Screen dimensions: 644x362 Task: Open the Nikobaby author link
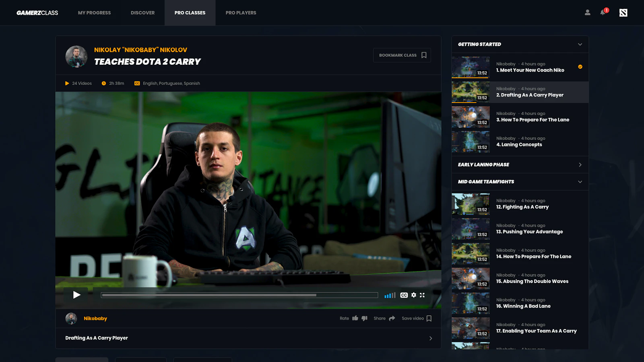pos(95,319)
